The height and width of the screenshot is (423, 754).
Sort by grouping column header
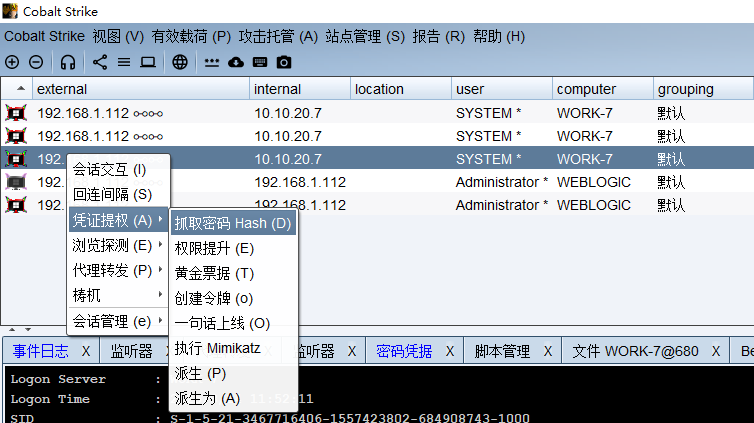[x=703, y=89]
